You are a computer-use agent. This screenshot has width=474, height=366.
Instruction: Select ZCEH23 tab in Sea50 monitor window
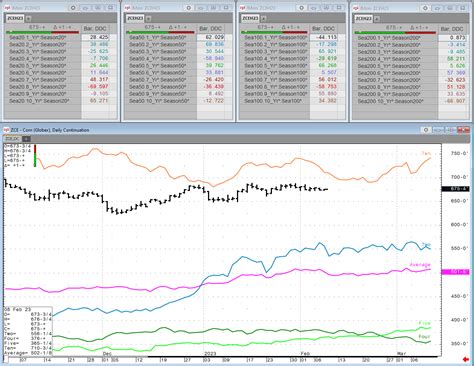click(135, 18)
